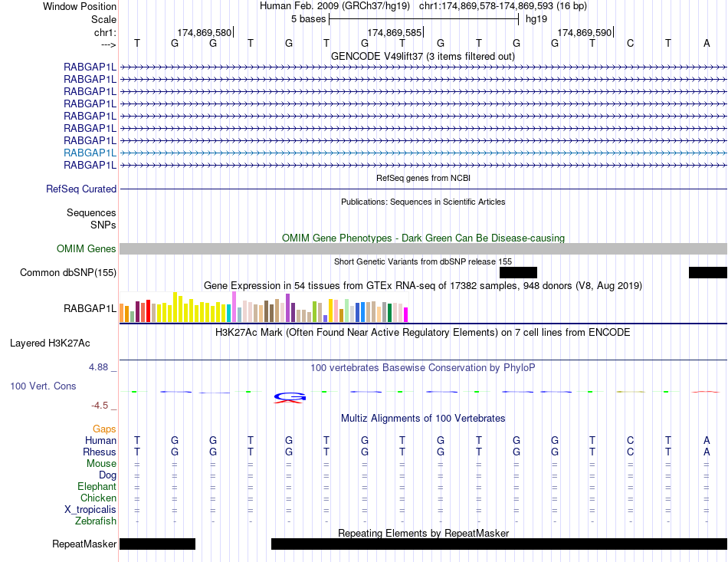This screenshot has width=728, height=562.
Task: Click the 100 Vert. Cons label
Action: (x=43, y=386)
